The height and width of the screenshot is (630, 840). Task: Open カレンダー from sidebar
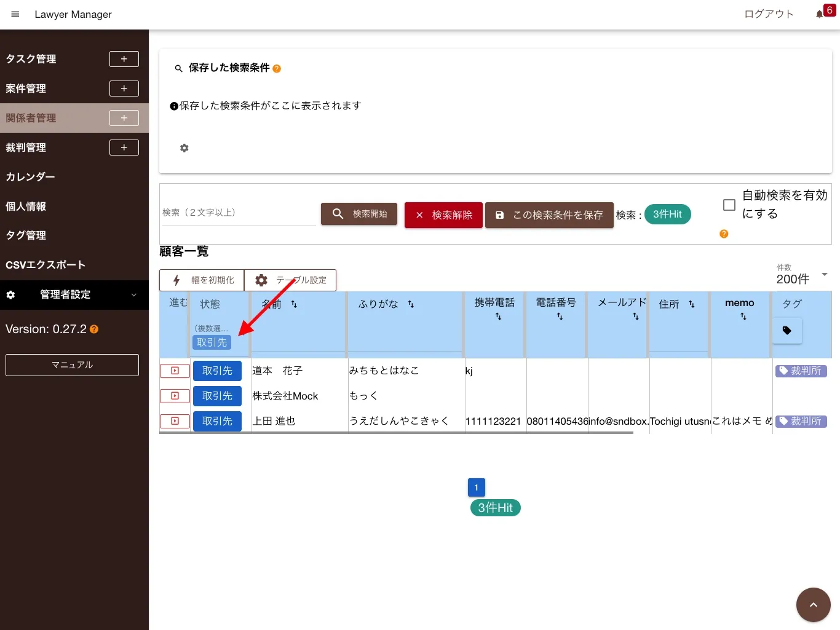30,177
